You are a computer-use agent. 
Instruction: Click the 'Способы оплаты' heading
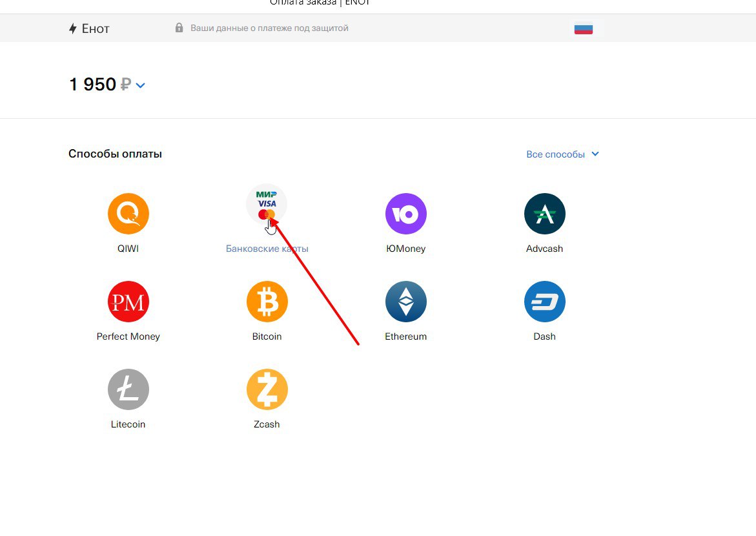[115, 154]
